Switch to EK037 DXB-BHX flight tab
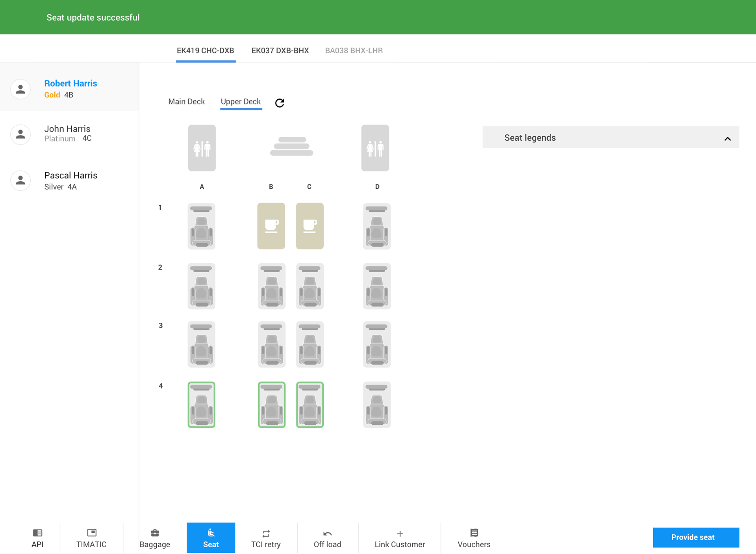This screenshot has width=756, height=554. (x=280, y=50)
